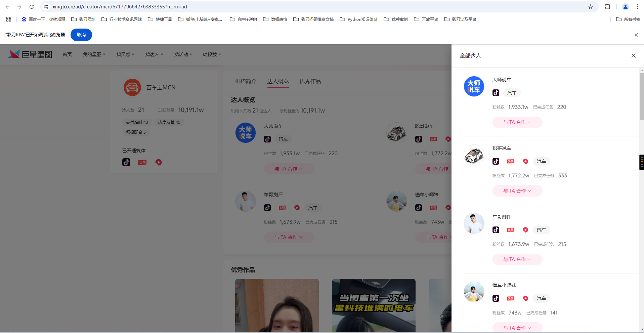Expand 与 TA 合作 dropdown for 大师说车 in panel
The image size is (644, 333).
click(517, 122)
